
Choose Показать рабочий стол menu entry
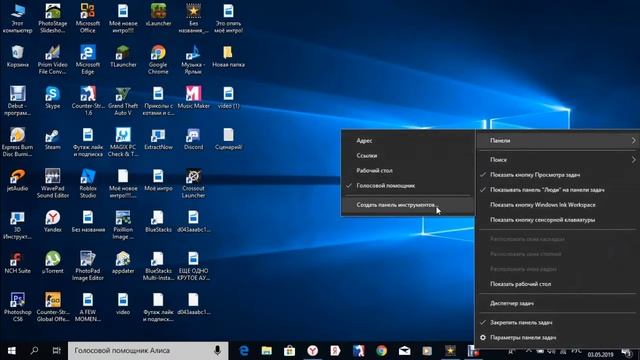point(557,284)
